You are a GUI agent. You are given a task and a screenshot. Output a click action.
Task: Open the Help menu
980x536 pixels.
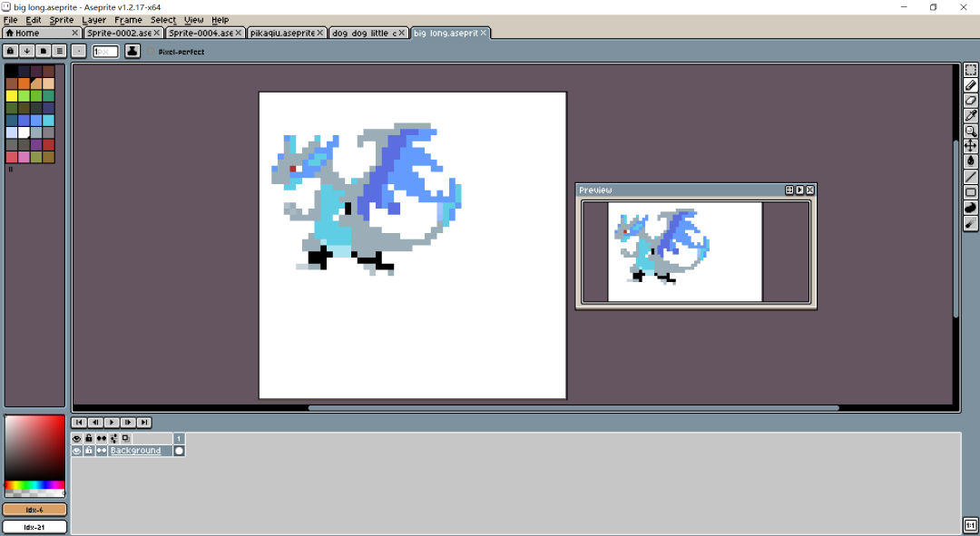(x=220, y=20)
